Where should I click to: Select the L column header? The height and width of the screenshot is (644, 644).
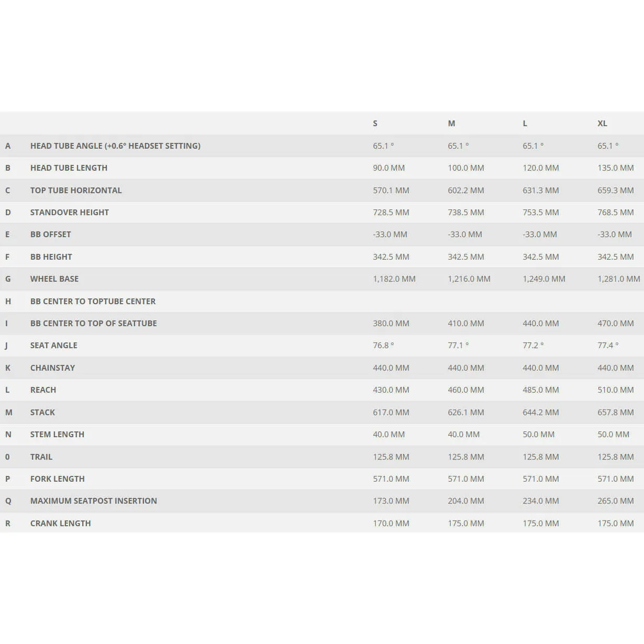point(525,124)
